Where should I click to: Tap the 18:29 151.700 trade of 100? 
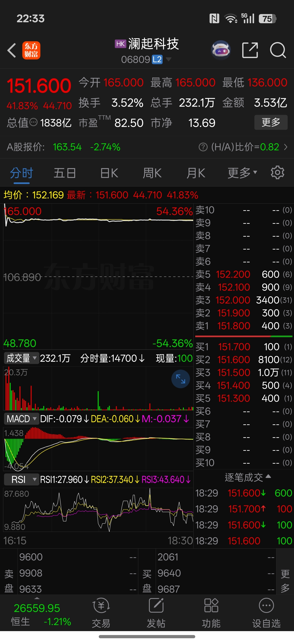pos(244,509)
